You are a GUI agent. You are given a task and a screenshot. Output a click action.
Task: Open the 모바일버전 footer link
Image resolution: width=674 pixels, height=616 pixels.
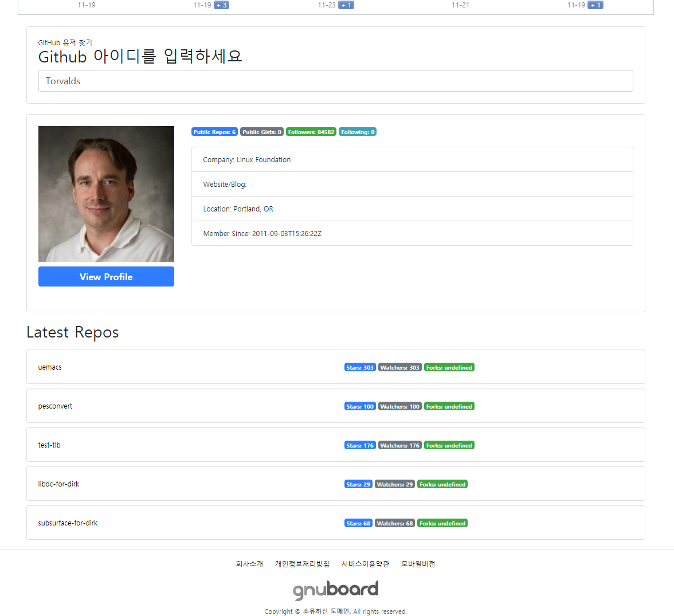[x=418, y=563]
